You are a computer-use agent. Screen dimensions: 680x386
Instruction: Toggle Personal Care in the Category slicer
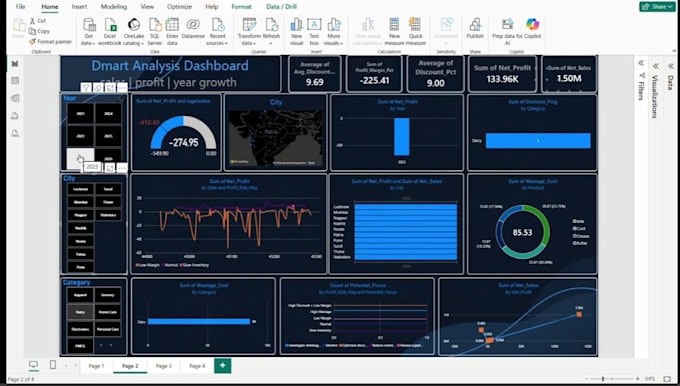coord(108,329)
